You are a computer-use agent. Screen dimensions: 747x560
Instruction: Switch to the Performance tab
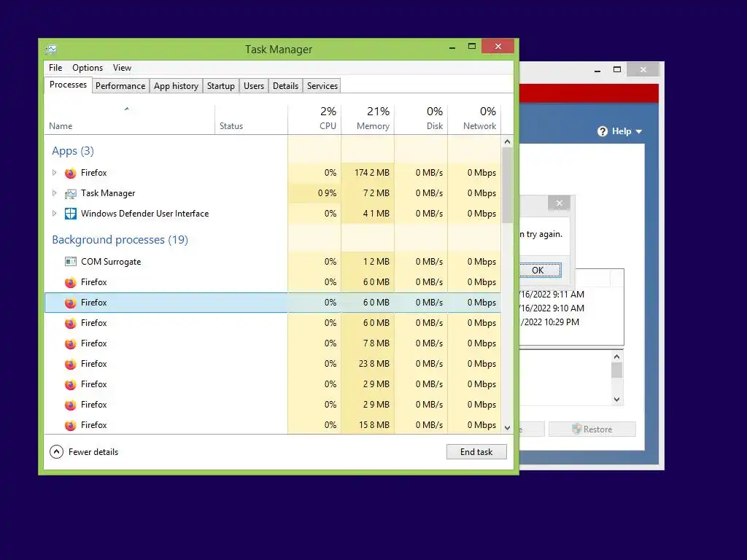click(x=120, y=86)
